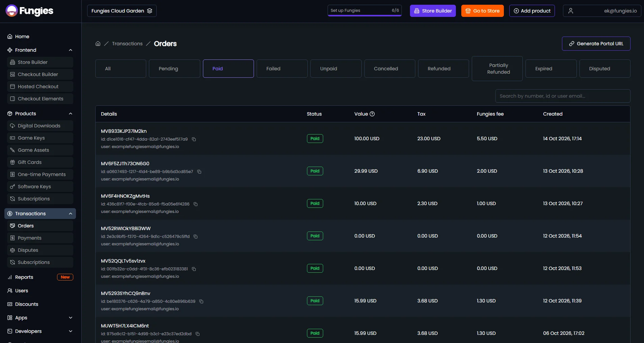644x343 pixels.
Task: Switch to the All orders tab
Action: coord(121,69)
